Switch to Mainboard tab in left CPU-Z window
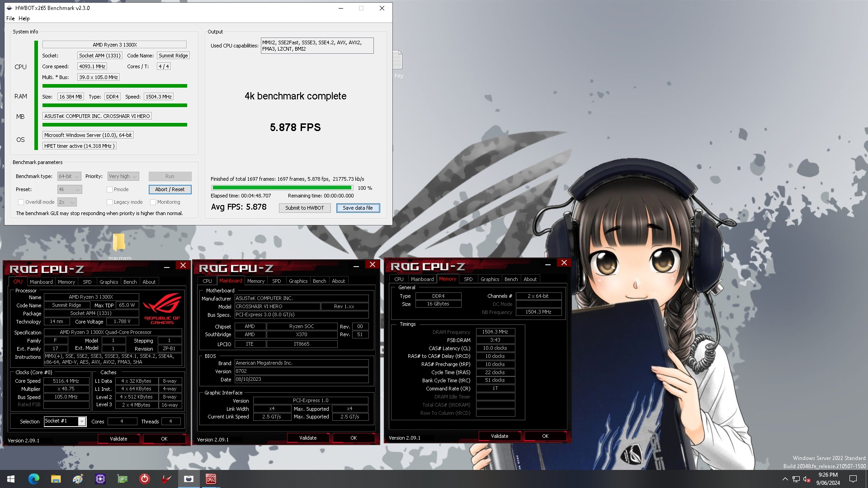Image resolution: width=868 pixels, height=488 pixels. [41, 282]
